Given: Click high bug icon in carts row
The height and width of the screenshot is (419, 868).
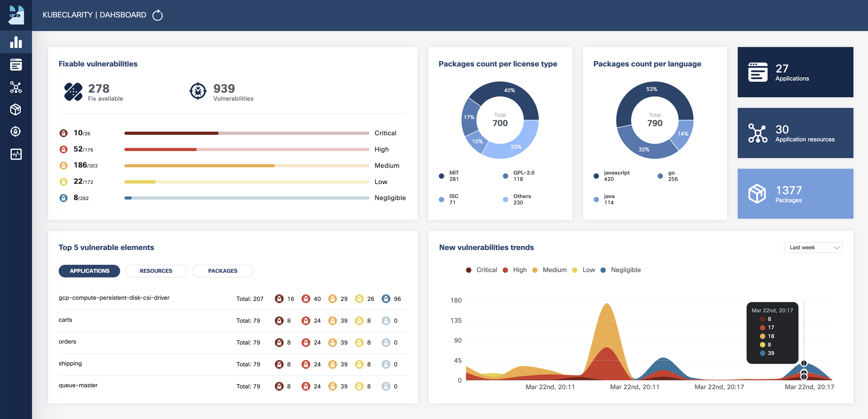Looking at the screenshot, I should coord(306,321).
